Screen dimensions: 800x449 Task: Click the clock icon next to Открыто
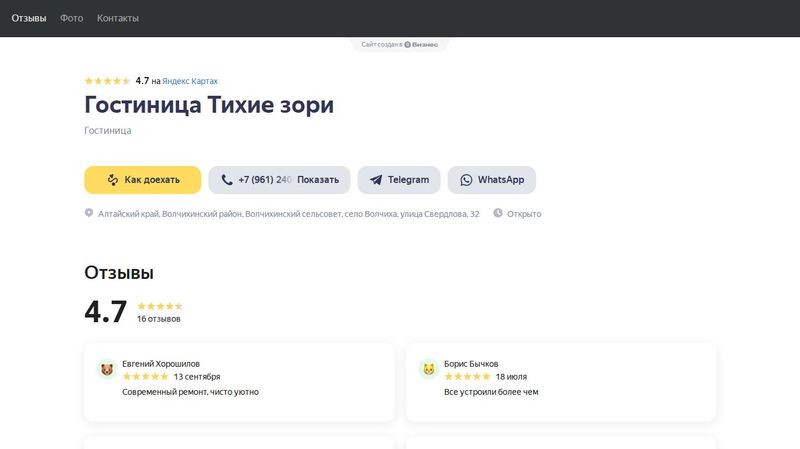click(498, 213)
